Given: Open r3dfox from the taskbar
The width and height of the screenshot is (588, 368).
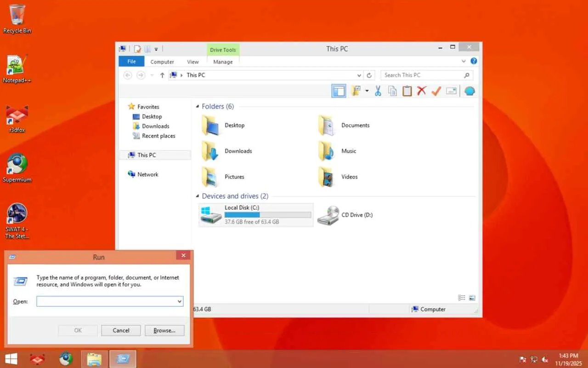Looking at the screenshot, I should (x=37, y=359).
